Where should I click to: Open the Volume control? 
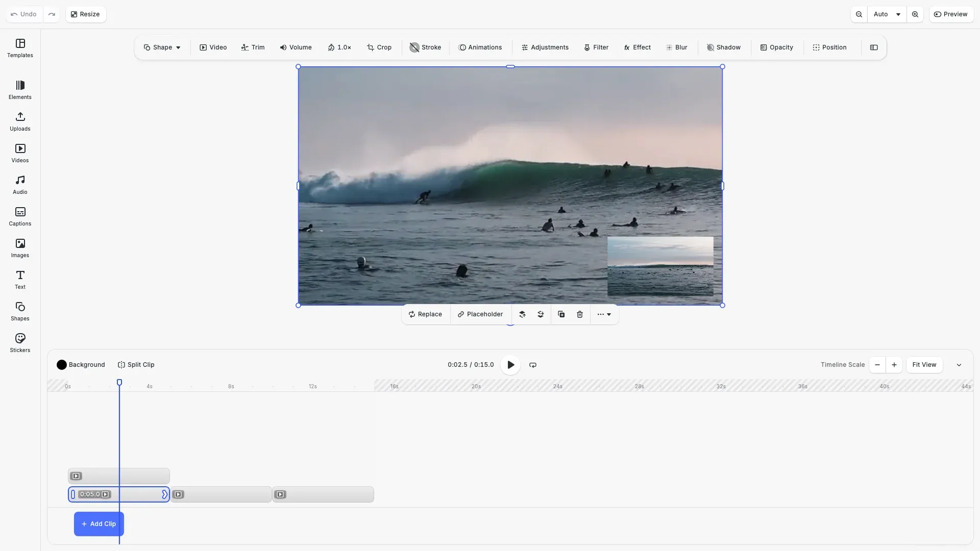click(x=296, y=47)
